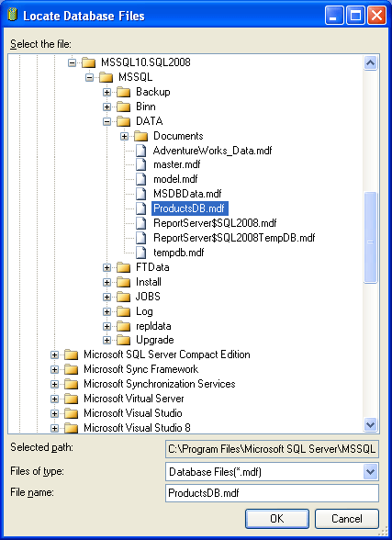Image resolution: width=392 pixels, height=540 pixels.
Task: Select the AdventureWorks_Data.mdf file icon
Action: 140,151
